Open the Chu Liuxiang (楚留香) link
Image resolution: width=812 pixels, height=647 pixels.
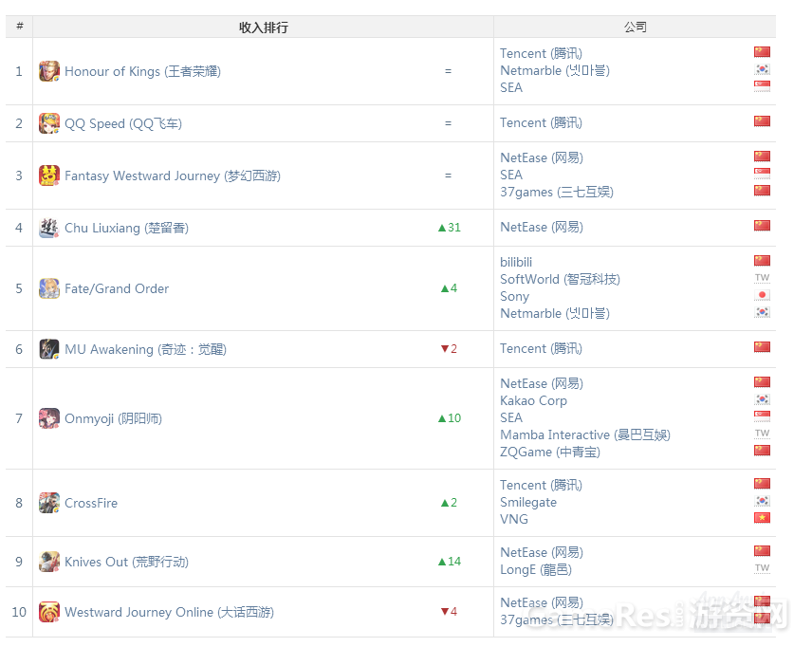point(126,228)
